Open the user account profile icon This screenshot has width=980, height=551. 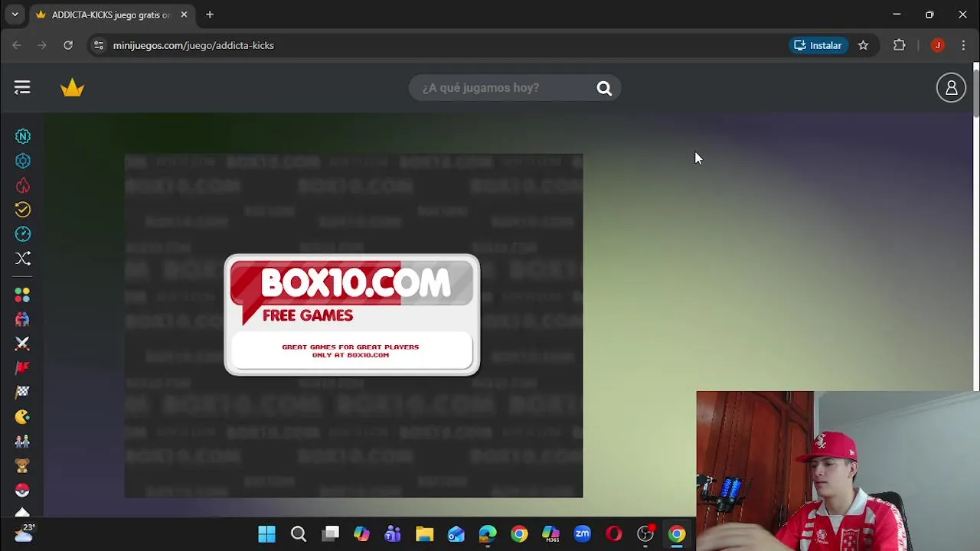point(951,88)
